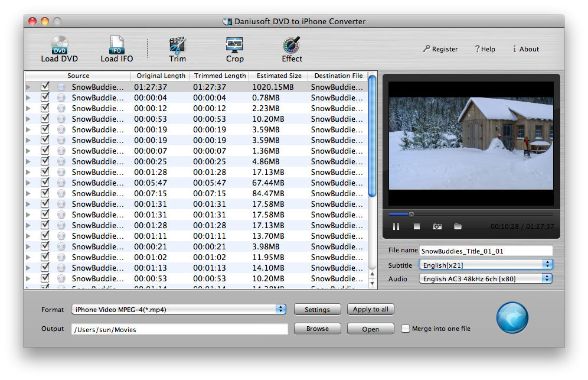The image size is (588, 380).
Task: Click the Output path field
Action: pyautogui.click(x=179, y=329)
